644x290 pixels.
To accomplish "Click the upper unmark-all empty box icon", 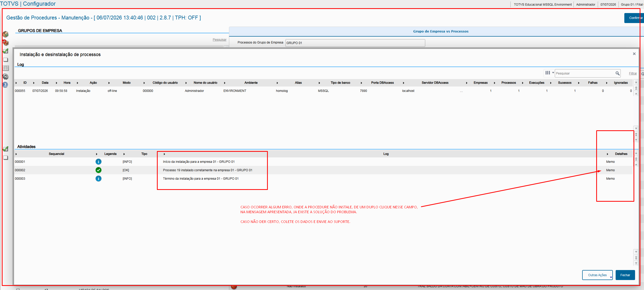I will click(5, 60).
